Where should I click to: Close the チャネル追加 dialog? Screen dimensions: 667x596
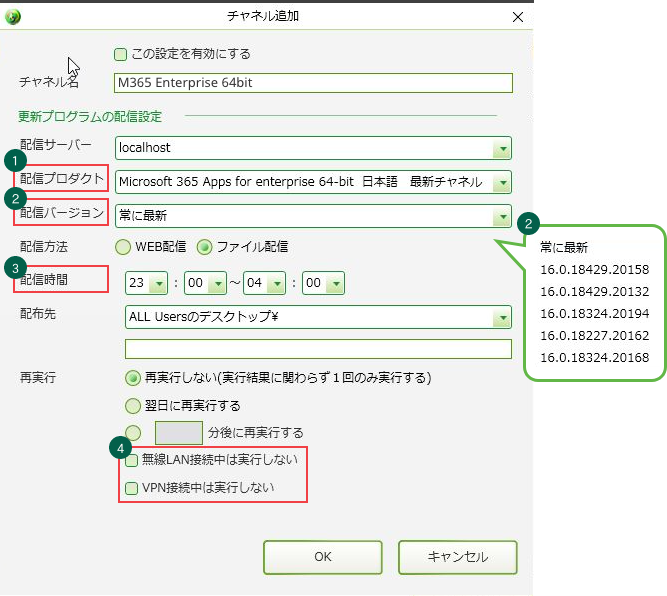click(x=518, y=17)
